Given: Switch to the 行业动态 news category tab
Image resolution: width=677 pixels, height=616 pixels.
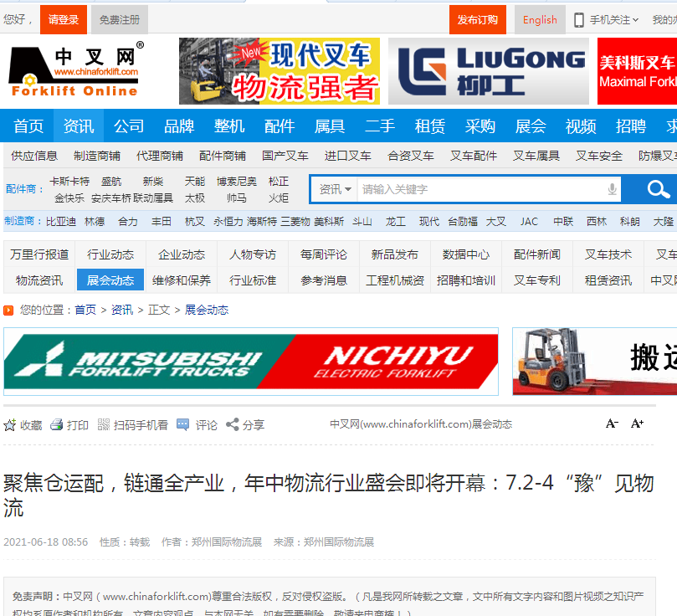Looking at the screenshot, I should (x=110, y=254).
